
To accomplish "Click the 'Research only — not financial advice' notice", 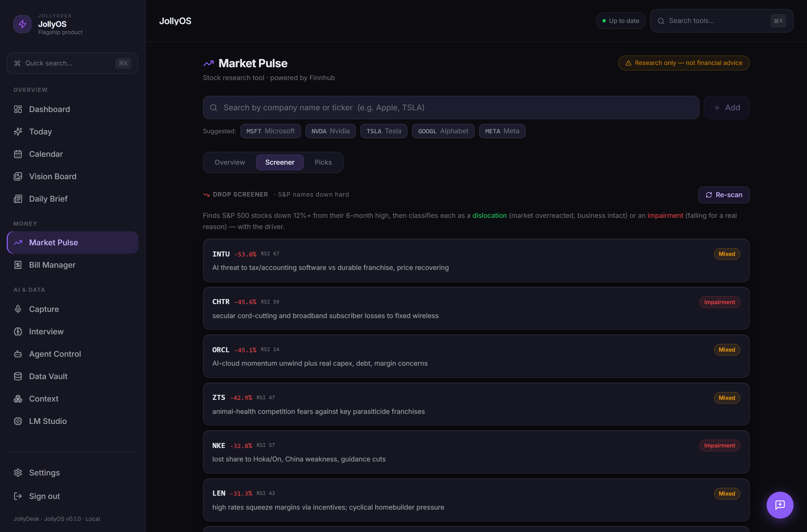I will 683,63.
